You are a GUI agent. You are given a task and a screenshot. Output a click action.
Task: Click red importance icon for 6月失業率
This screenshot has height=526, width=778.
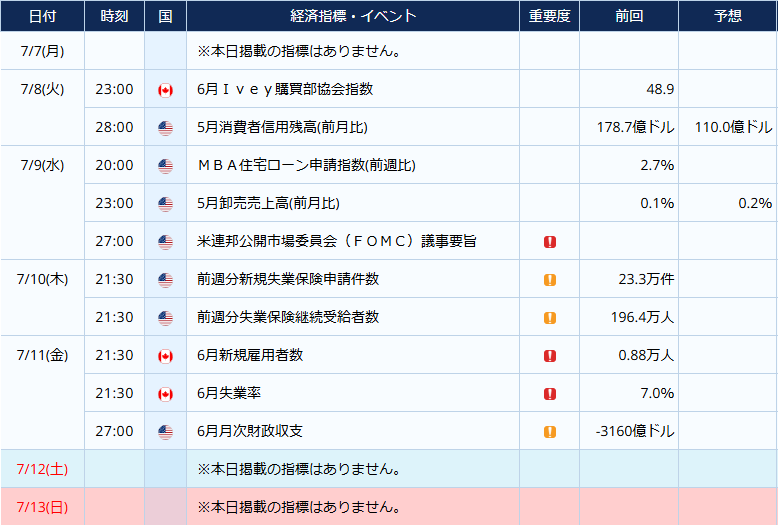550,394
